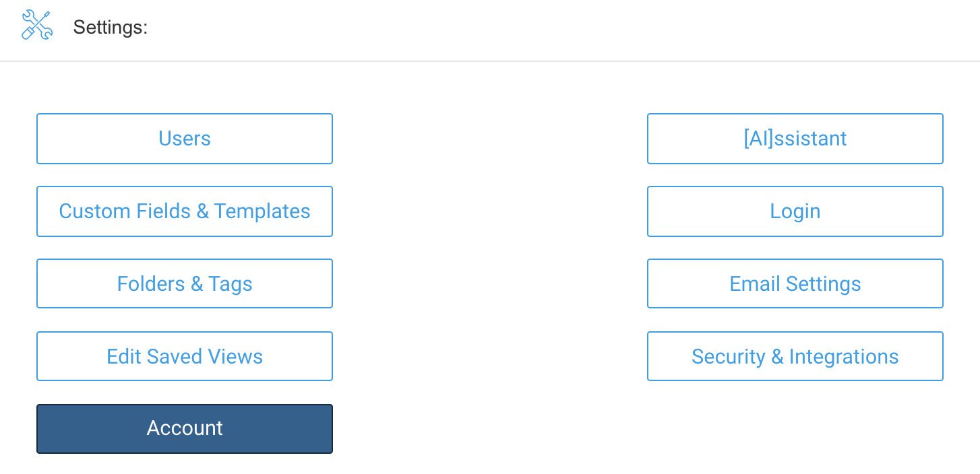Manage tags via Folders & Tags
The image size is (980, 474).
click(x=185, y=284)
